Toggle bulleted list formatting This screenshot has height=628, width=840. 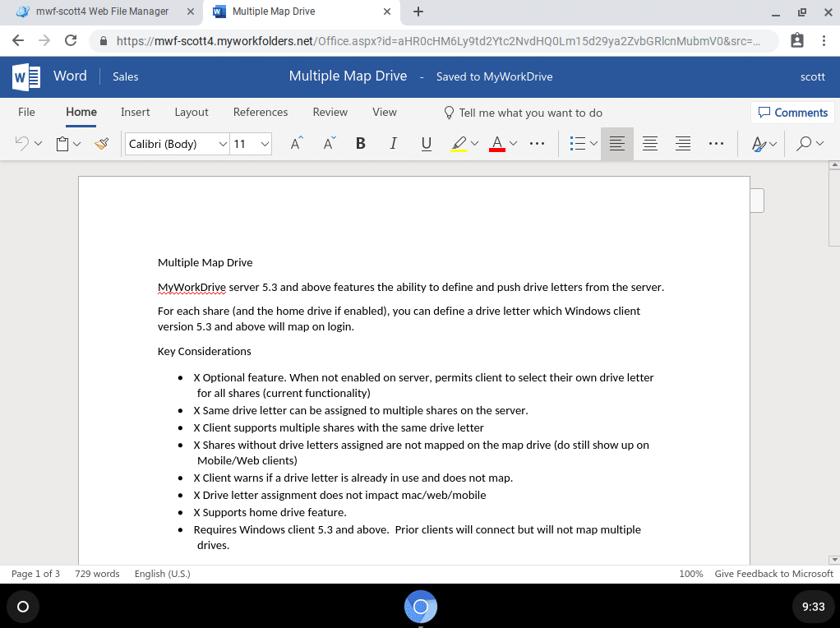pyautogui.click(x=579, y=143)
